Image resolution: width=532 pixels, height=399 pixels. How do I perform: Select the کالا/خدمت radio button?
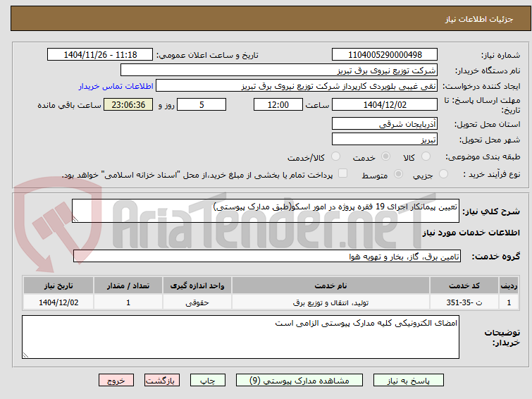[x=335, y=156]
